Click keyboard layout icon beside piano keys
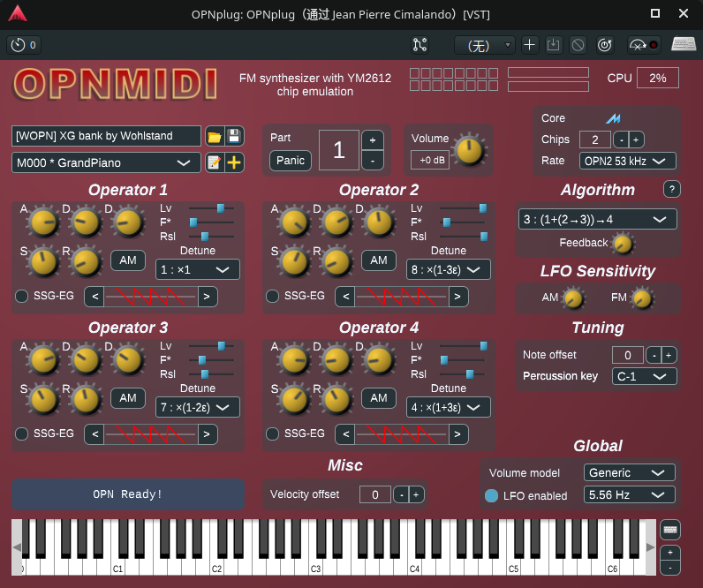 tap(670, 531)
